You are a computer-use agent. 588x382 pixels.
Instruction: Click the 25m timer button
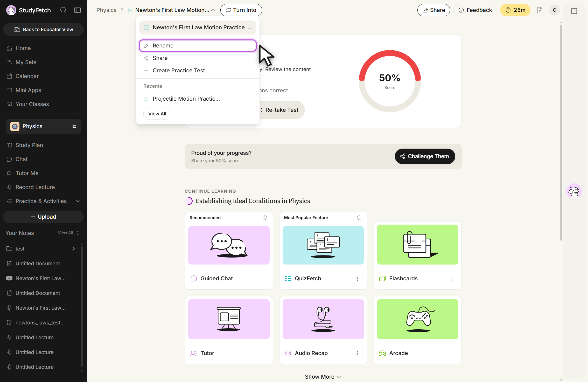click(515, 10)
